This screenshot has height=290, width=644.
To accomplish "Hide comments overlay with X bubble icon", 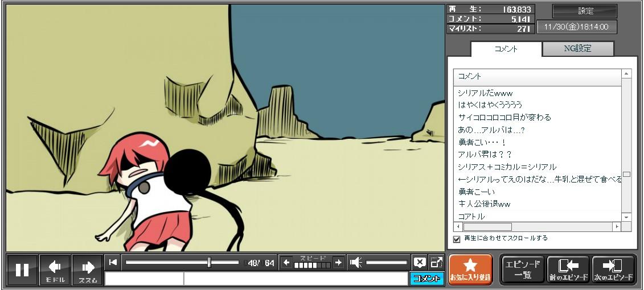I will [420, 262].
